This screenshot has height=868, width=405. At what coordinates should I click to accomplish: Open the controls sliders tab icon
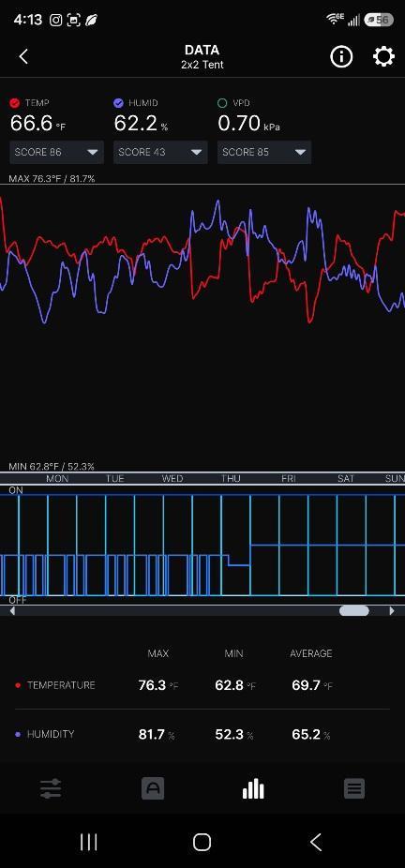[51, 788]
